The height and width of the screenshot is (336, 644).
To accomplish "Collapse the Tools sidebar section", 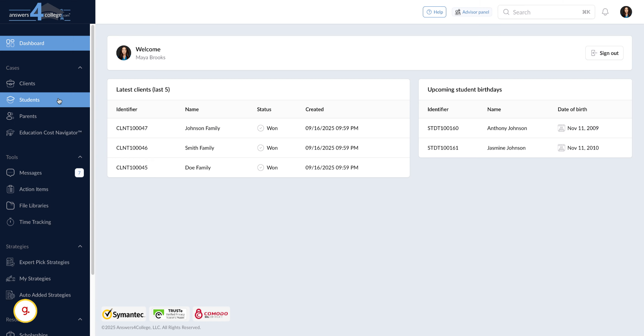I will coord(80,157).
